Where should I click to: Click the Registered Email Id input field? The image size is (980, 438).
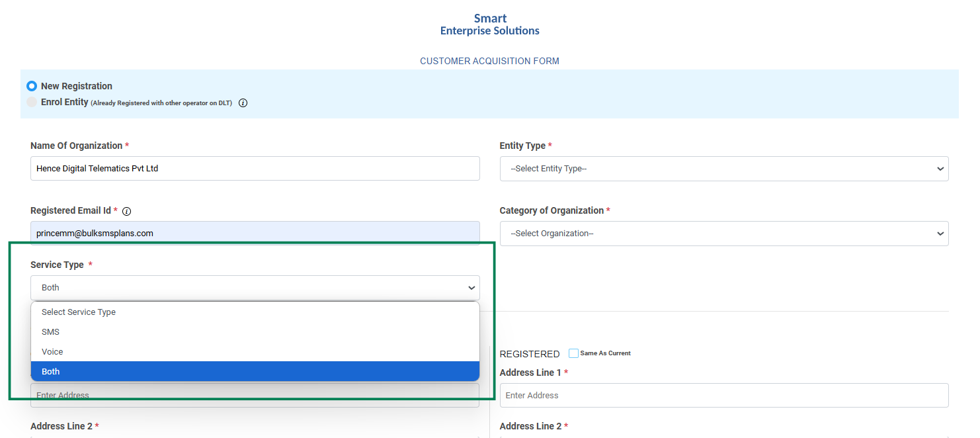(255, 233)
